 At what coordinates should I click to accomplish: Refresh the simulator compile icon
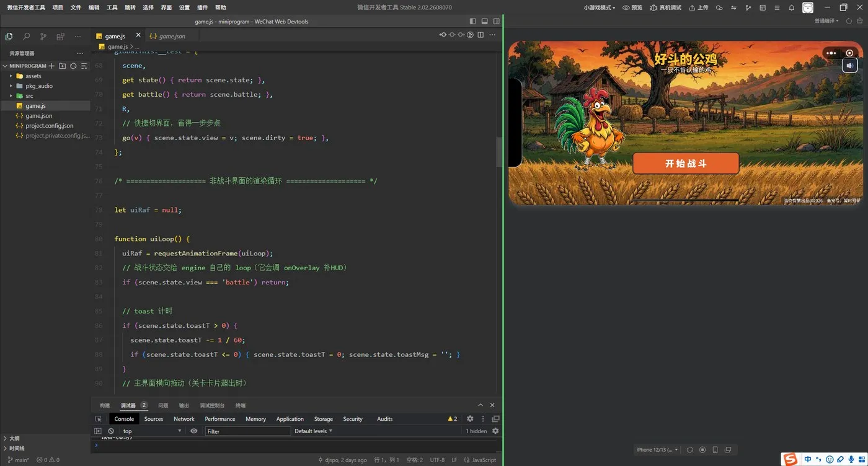[x=849, y=21]
